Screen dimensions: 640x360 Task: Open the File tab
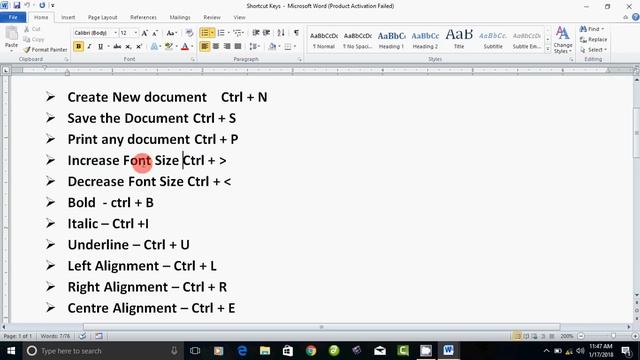click(13, 18)
